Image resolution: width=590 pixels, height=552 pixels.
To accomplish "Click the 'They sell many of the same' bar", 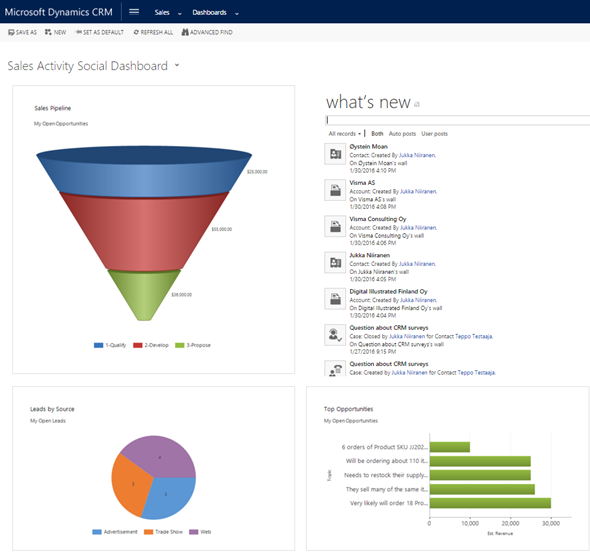I will (x=482, y=489).
